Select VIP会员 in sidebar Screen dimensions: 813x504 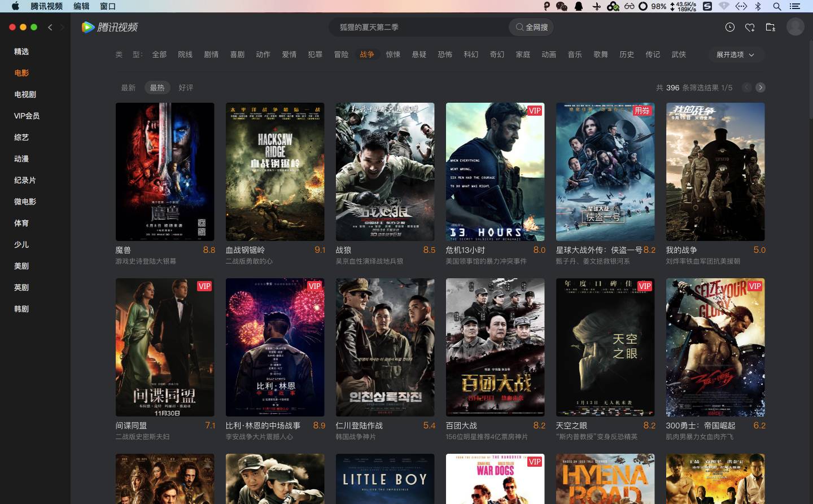click(27, 116)
